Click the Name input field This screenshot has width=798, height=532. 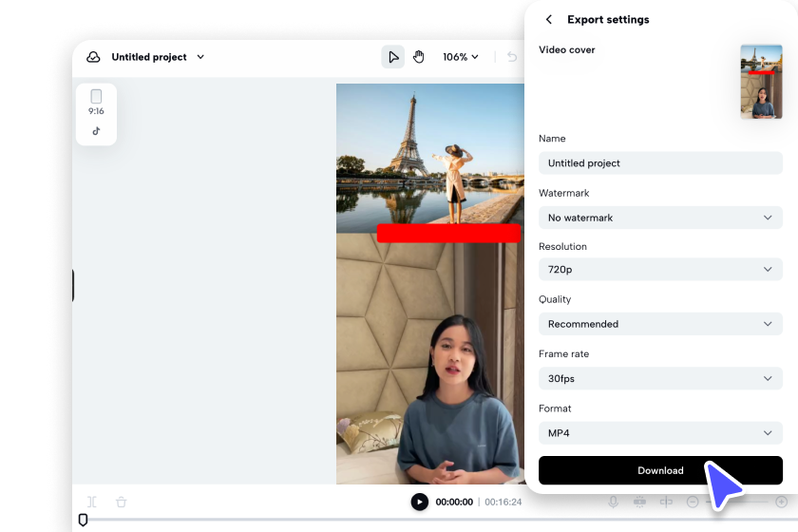pos(660,163)
